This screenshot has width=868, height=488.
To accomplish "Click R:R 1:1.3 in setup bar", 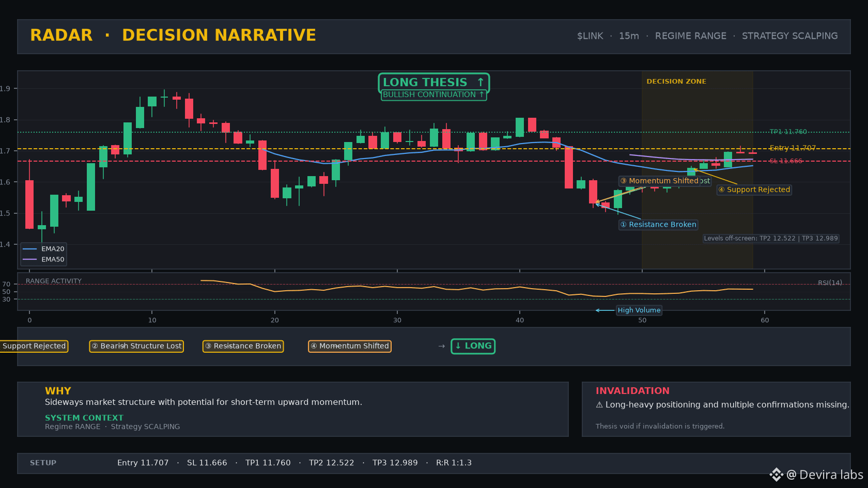I will tap(454, 463).
